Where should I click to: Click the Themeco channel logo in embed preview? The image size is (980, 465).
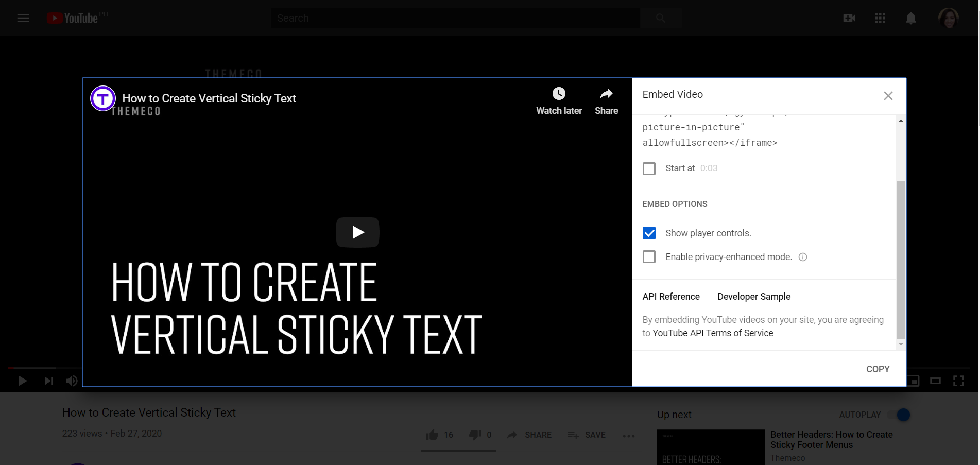click(103, 98)
